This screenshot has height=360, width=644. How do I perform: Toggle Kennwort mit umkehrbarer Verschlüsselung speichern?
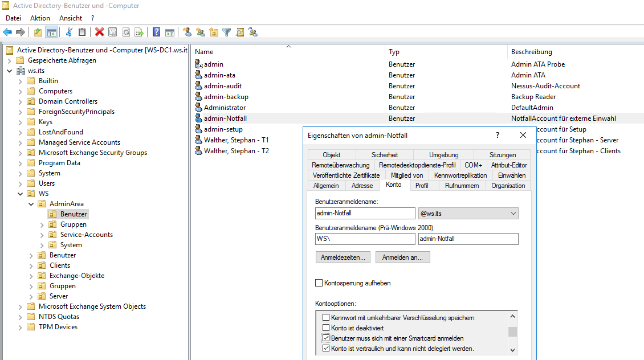pyautogui.click(x=326, y=317)
